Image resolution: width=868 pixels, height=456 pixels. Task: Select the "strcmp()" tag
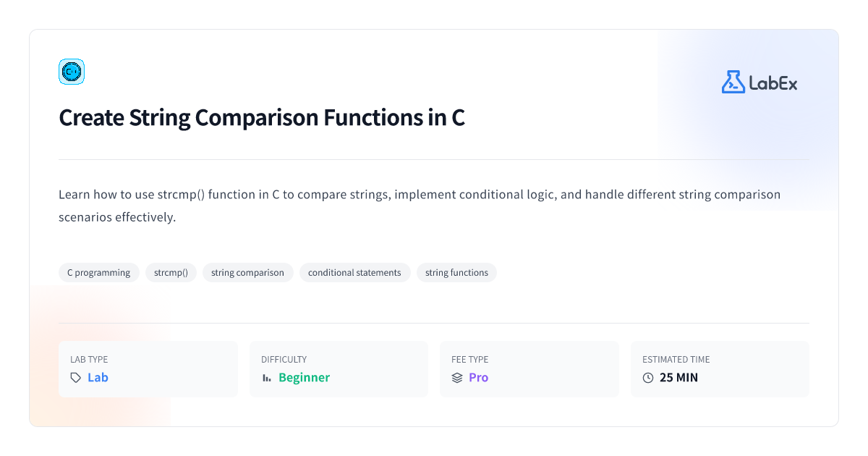tap(171, 273)
